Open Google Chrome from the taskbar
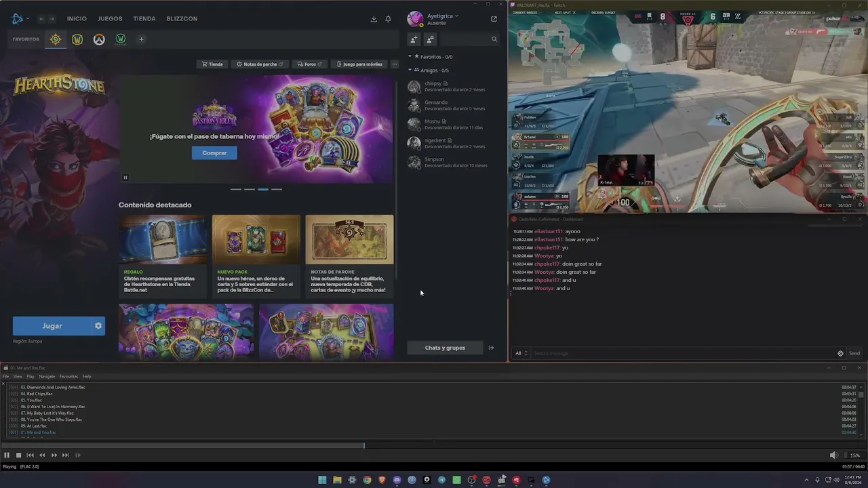Screen dimensions: 868x488 pos(367,480)
